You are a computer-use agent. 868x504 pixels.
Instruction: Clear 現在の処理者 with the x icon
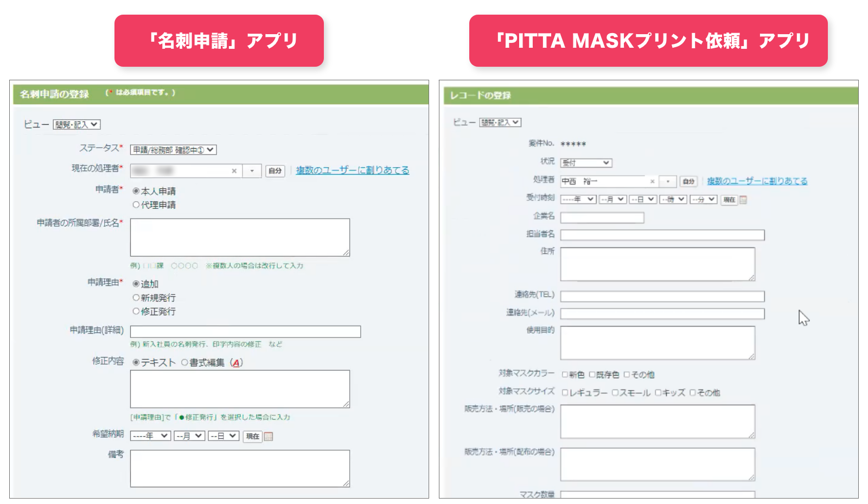pyautogui.click(x=234, y=171)
